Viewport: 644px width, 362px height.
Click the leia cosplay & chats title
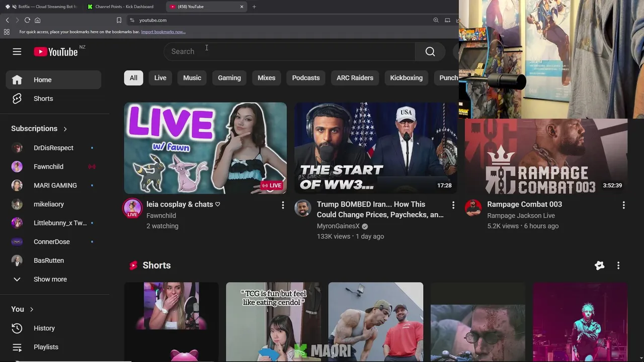click(x=183, y=204)
